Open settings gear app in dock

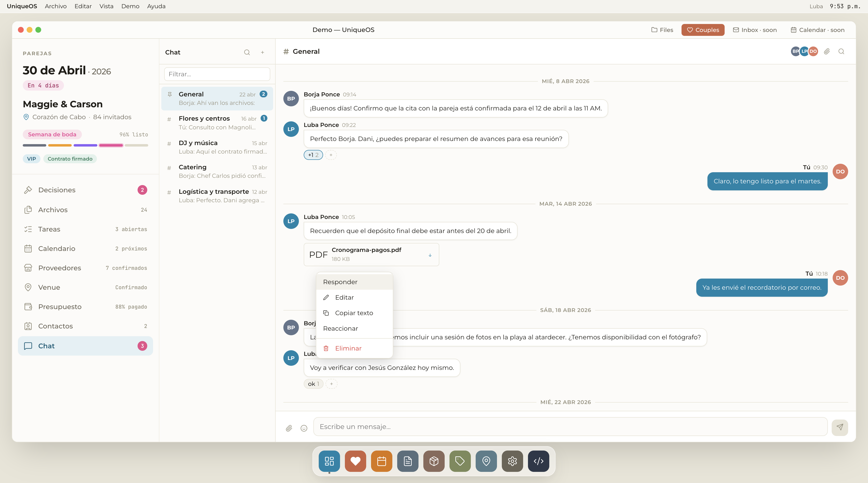pyautogui.click(x=512, y=461)
